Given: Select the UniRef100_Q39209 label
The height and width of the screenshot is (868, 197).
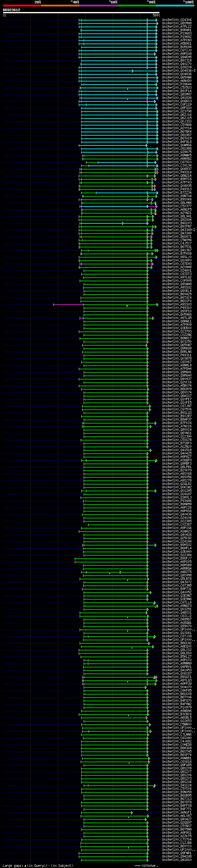Looking at the screenshot, I should tap(177, 67).
